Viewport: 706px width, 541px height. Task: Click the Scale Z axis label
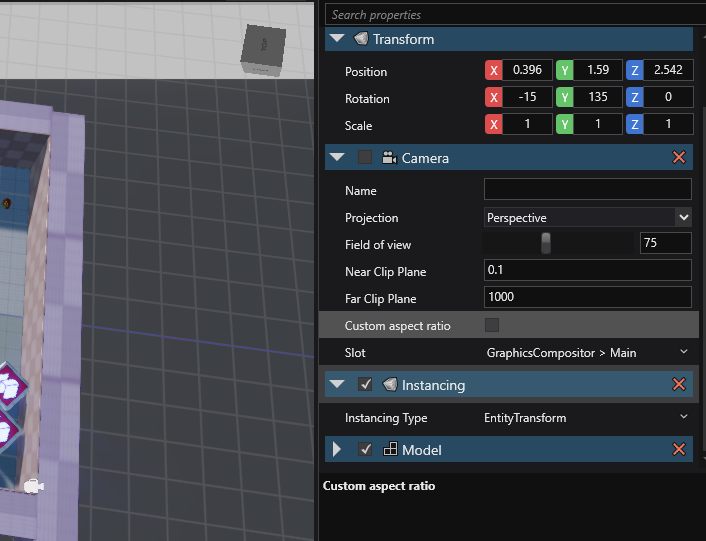pos(635,124)
